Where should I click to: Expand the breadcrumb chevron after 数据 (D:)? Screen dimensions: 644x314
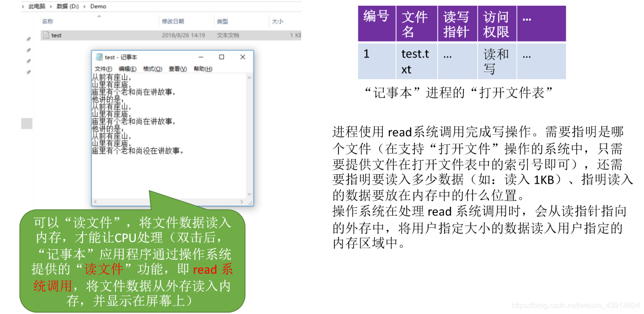[84, 6]
